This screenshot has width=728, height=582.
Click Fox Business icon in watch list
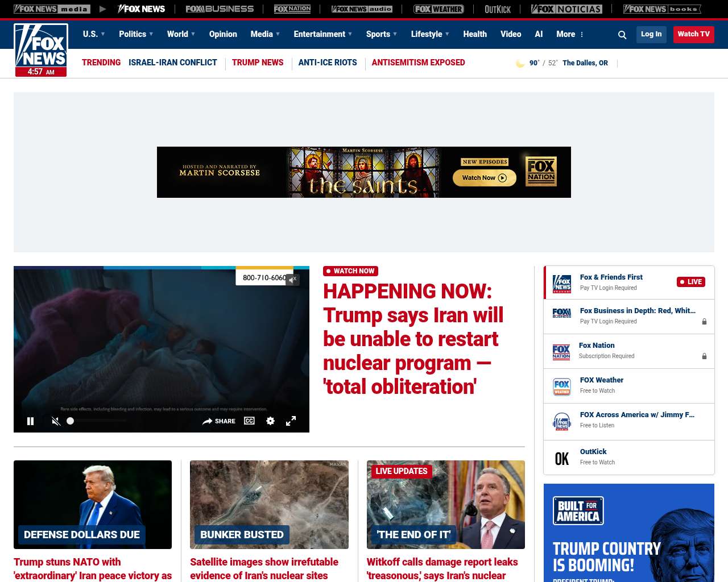562,313
